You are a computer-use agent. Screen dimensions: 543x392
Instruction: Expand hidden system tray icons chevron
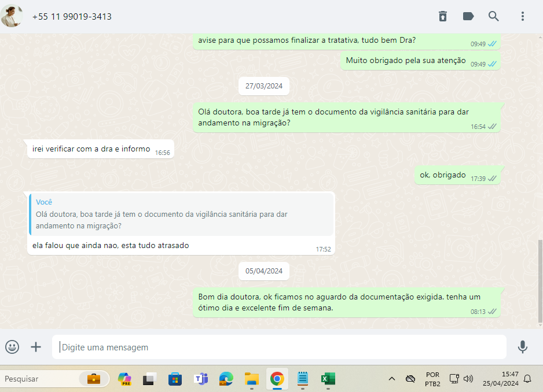(x=391, y=379)
